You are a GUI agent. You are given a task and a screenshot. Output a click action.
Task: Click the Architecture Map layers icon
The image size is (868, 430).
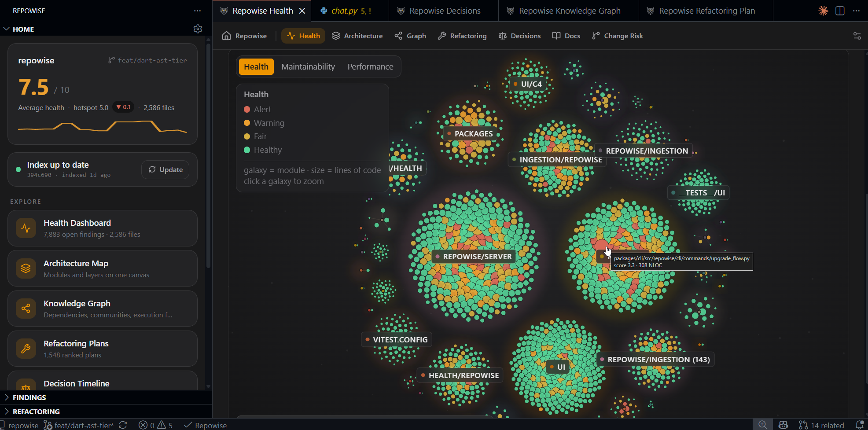(26, 268)
